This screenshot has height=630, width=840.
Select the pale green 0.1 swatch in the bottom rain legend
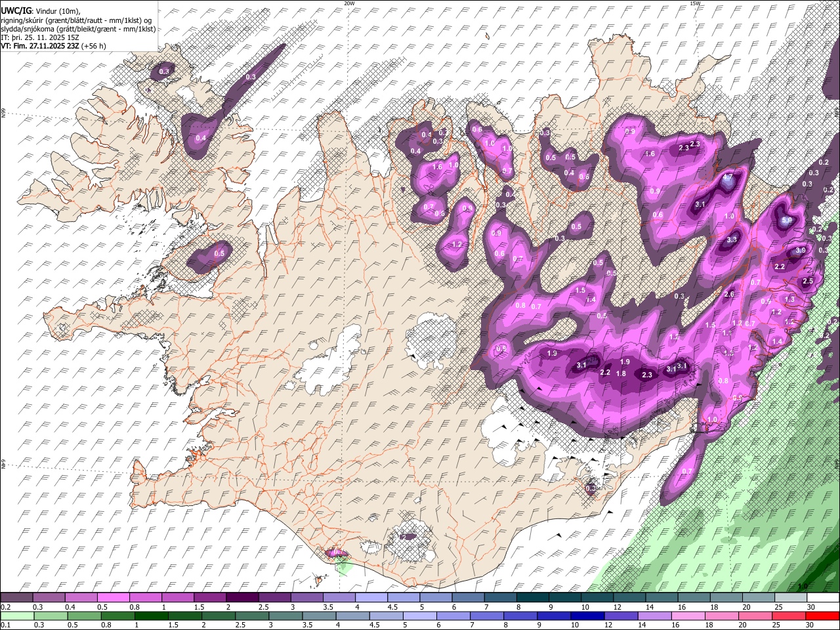pyautogui.click(x=17, y=616)
